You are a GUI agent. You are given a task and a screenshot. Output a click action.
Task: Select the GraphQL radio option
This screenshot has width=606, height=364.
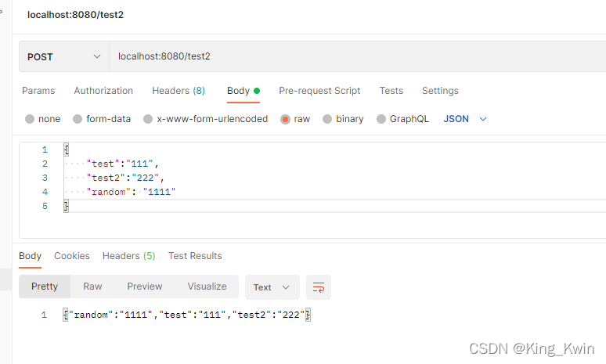381,119
